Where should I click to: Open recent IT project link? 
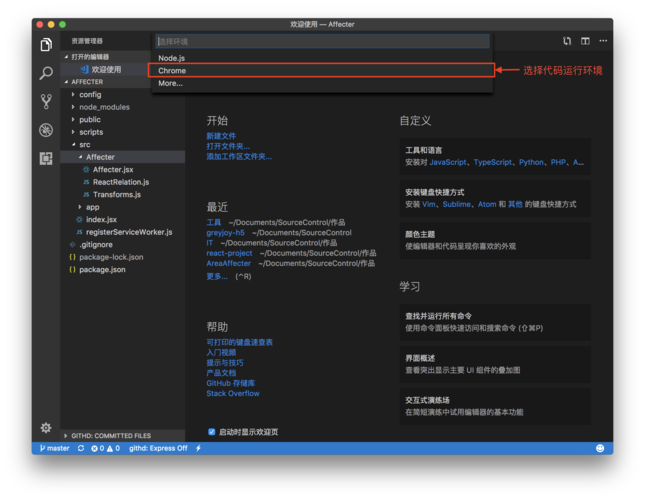[x=209, y=243]
